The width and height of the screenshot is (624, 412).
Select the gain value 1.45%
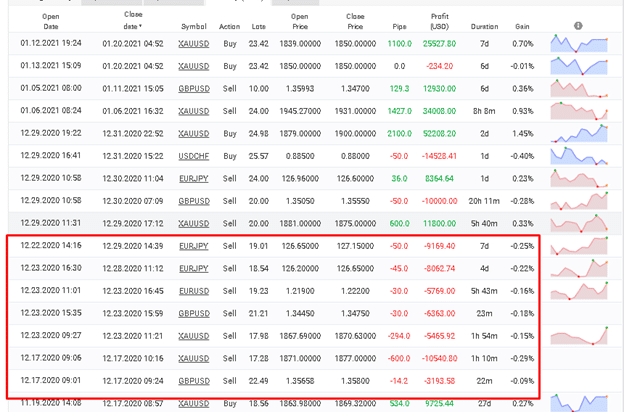tap(522, 134)
